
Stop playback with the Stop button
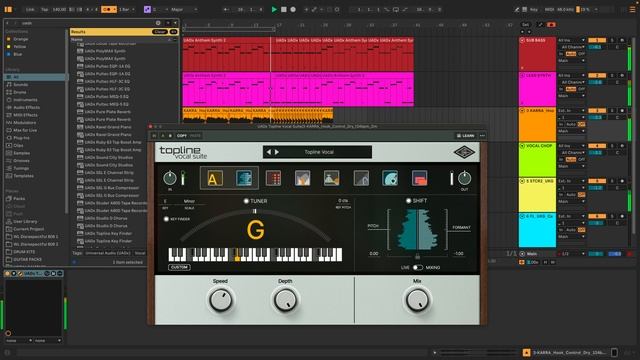pos(284,9)
